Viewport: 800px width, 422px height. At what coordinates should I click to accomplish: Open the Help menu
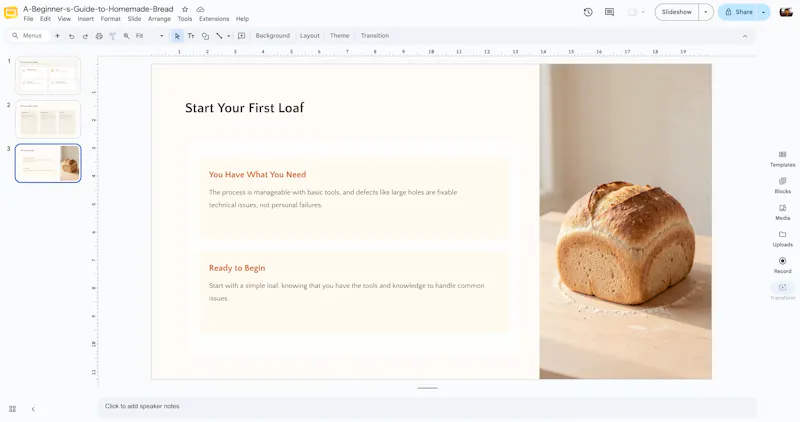pos(242,19)
